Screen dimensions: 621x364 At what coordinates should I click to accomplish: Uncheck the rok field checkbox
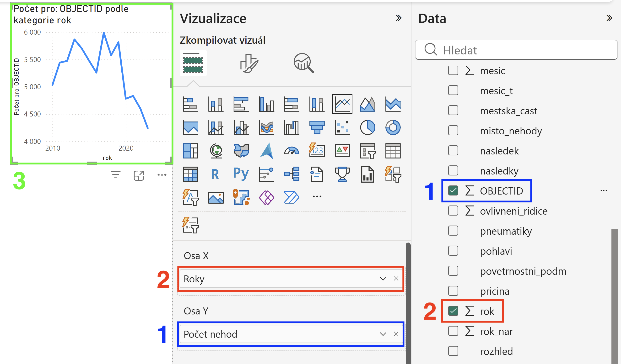[x=453, y=311]
